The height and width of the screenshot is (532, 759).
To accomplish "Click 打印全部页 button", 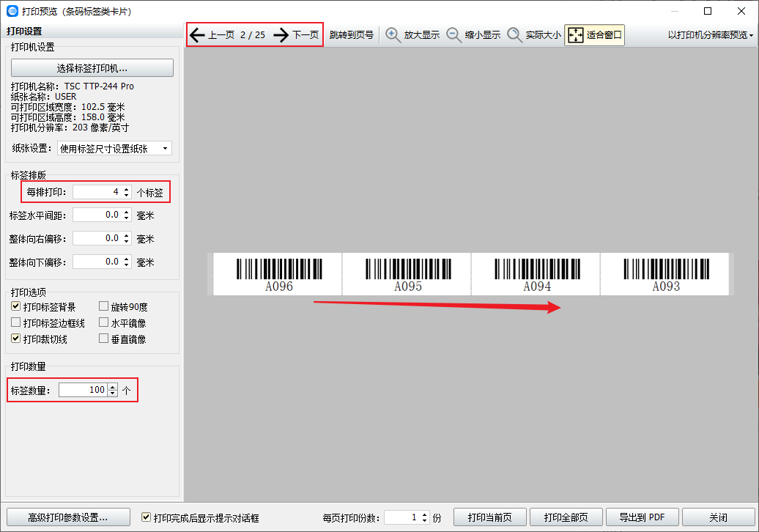I will [566, 517].
